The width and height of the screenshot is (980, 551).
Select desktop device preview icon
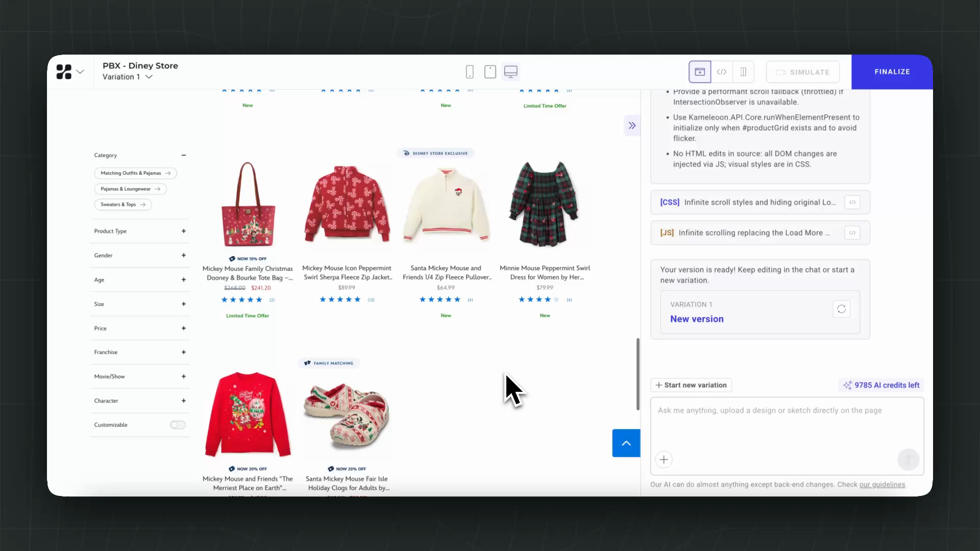[x=511, y=72]
